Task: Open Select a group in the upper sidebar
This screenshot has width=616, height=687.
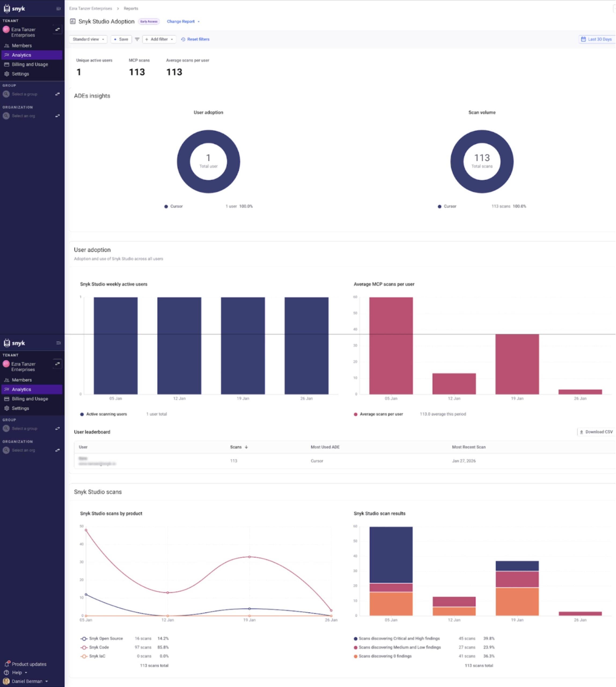Action: tap(24, 94)
